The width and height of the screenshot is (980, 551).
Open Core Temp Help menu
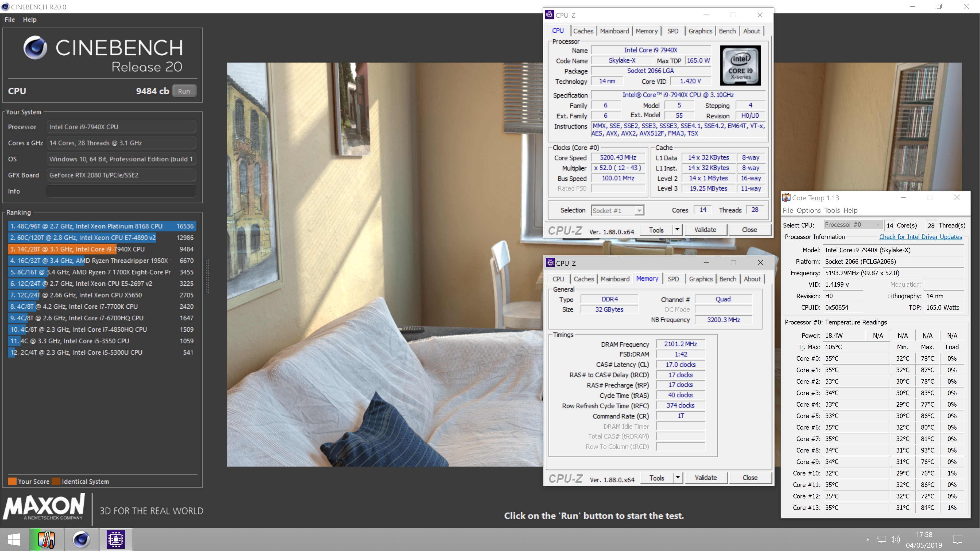tap(850, 210)
